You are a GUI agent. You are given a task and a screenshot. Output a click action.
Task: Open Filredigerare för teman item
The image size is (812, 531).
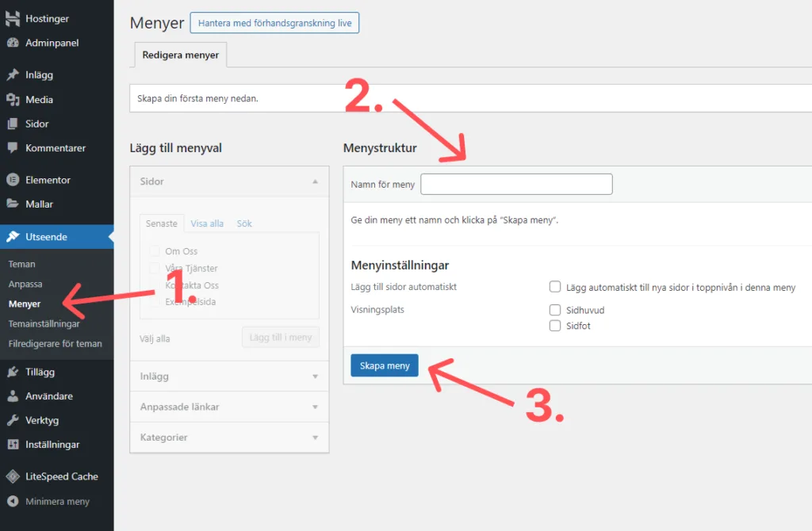(x=55, y=344)
